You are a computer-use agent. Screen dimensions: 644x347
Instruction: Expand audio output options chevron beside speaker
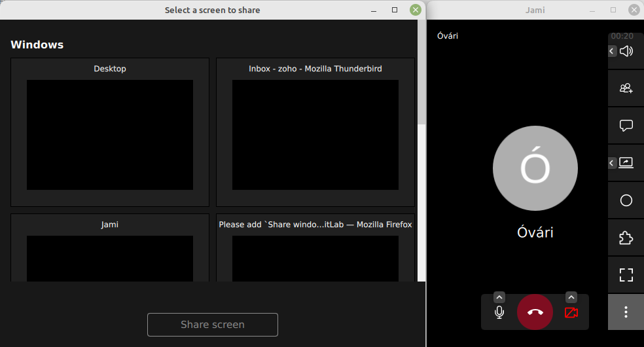(612, 51)
